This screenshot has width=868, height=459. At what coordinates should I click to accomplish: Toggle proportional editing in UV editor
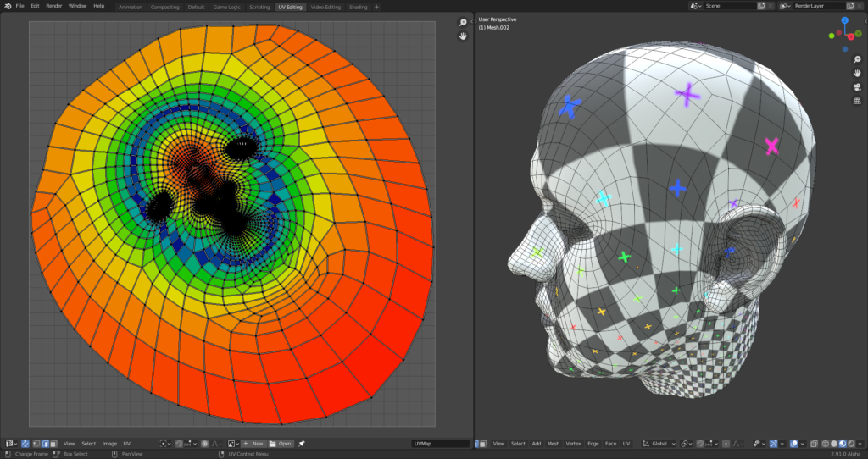coord(205,444)
